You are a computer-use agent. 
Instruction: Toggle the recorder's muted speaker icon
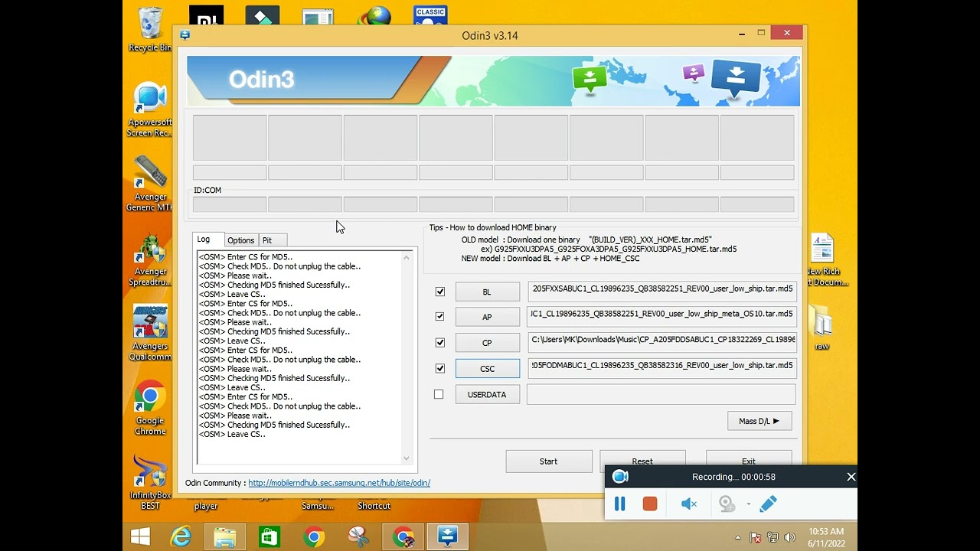pos(689,504)
